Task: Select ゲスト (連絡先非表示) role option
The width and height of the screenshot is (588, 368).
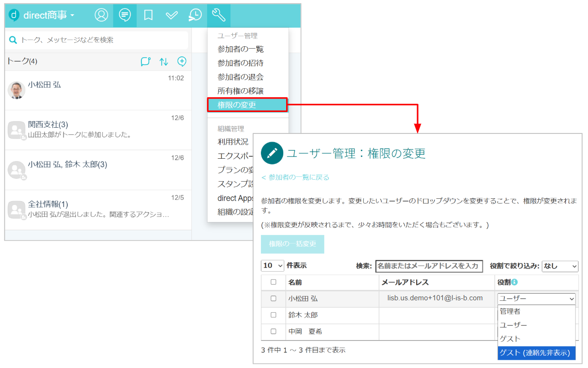Action: click(x=536, y=353)
